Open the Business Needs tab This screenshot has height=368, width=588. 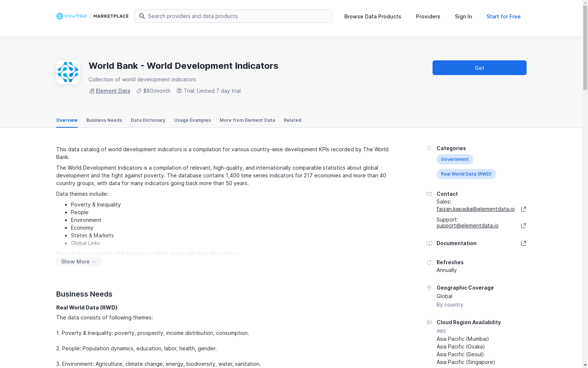coord(104,120)
